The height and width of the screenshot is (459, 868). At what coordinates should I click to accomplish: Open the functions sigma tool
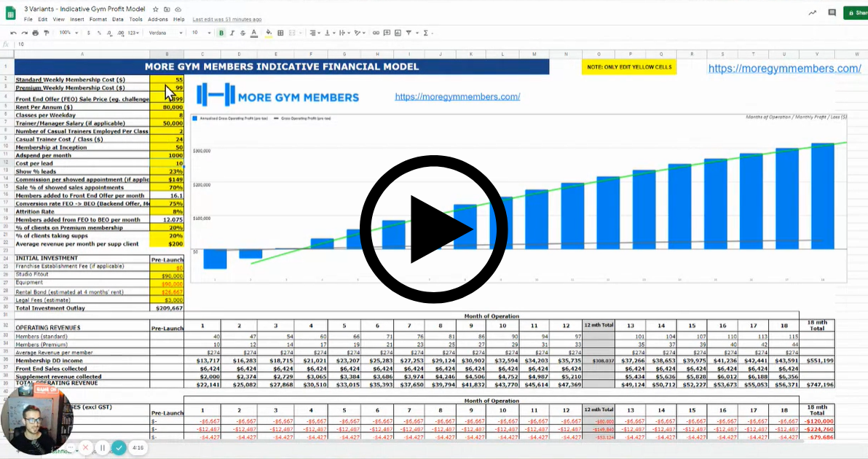(x=426, y=34)
